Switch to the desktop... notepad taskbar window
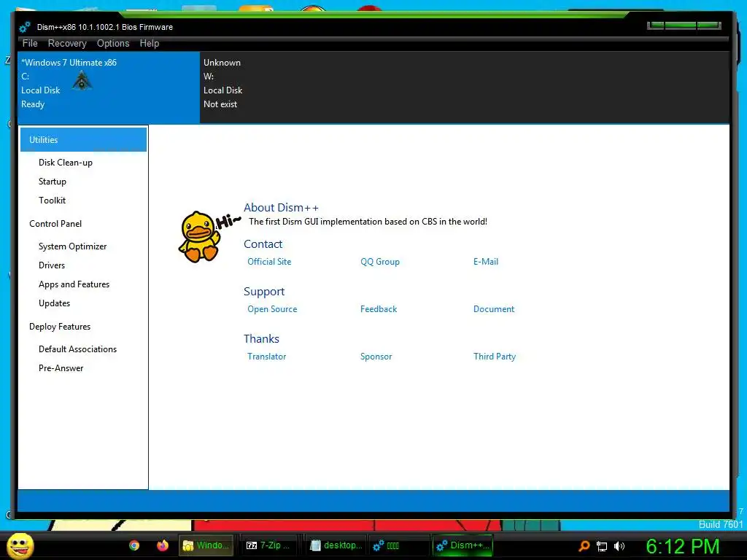747x560 pixels. [336, 545]
